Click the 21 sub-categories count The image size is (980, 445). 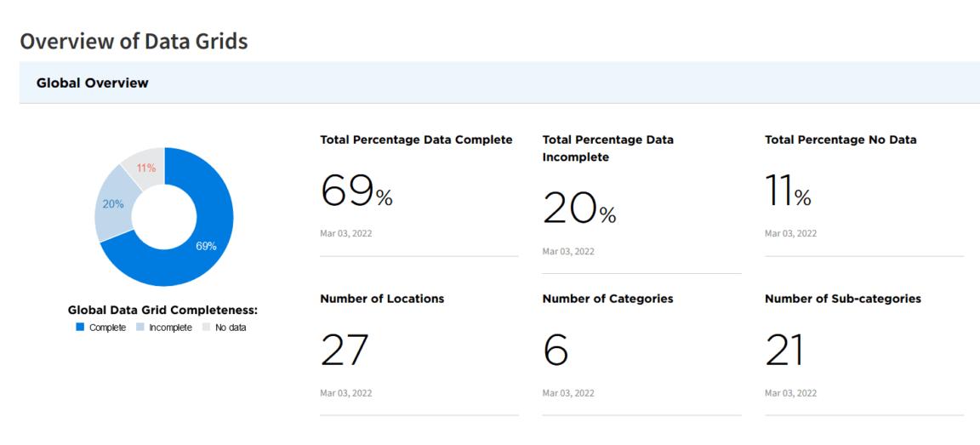tap(784, 351)
